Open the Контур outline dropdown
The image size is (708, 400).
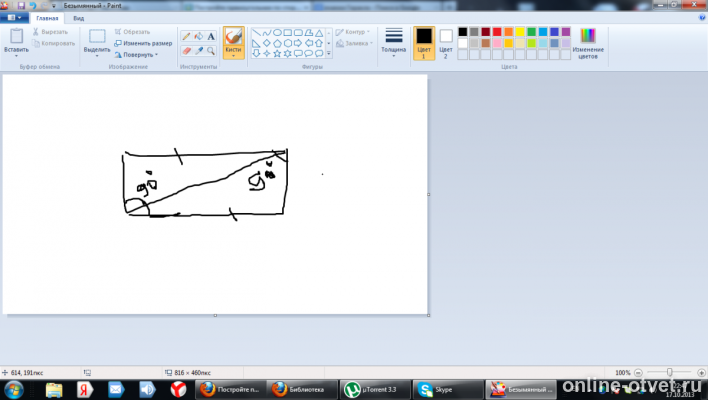point(353,32)
